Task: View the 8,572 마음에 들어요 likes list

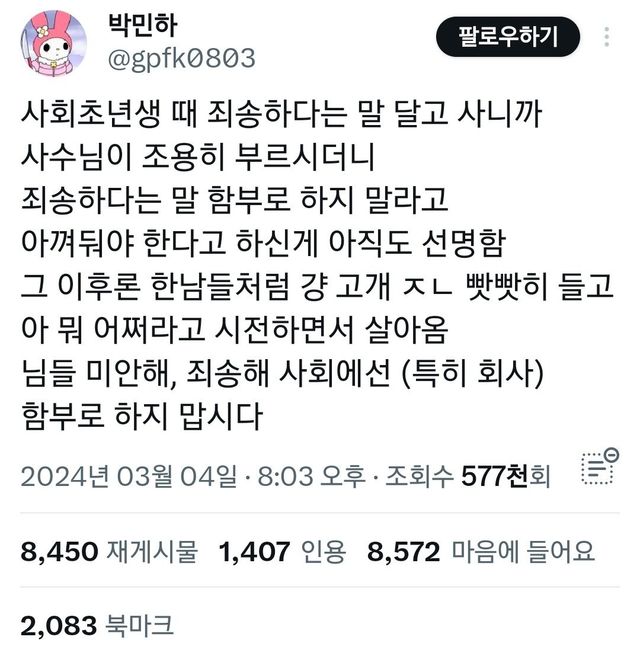Action: coord(481,551)
